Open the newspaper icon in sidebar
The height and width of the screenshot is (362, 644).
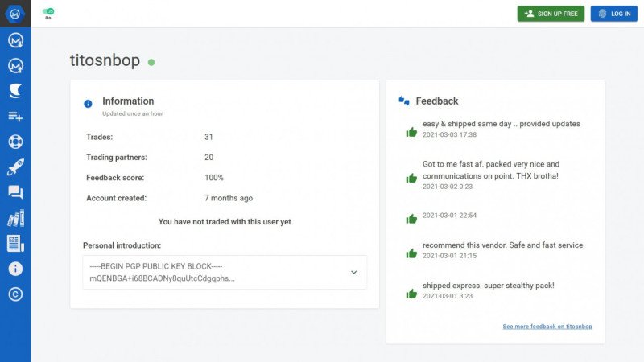[x=14, y=243]
